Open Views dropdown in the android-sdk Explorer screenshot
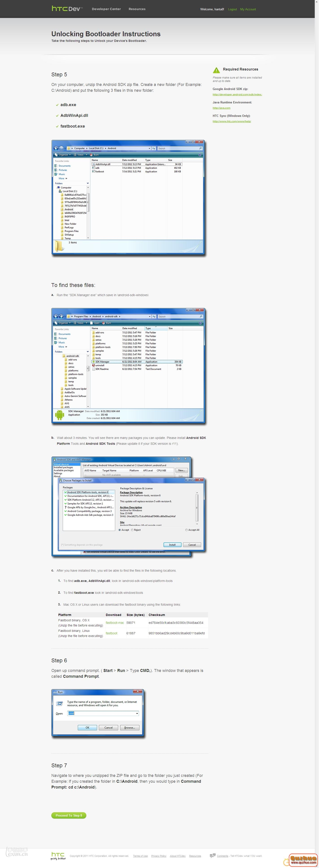Image resolution: width=319 pixels, height=868 pixels. point(80,323)
